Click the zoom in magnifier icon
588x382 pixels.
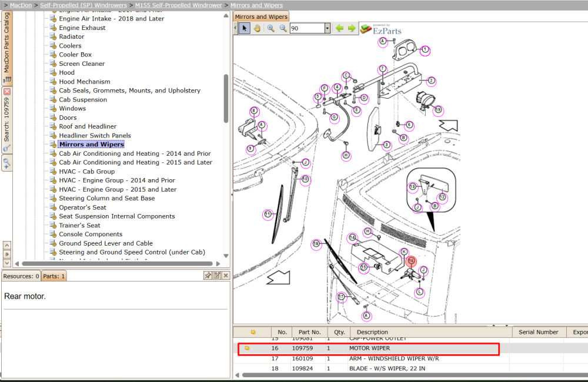[x=270, y=28]
